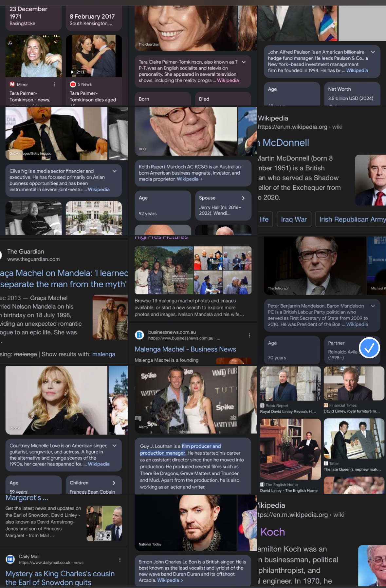
Task: Open the Wikipedia link in the John Paulson description
Action: click(x=357, y=70)
